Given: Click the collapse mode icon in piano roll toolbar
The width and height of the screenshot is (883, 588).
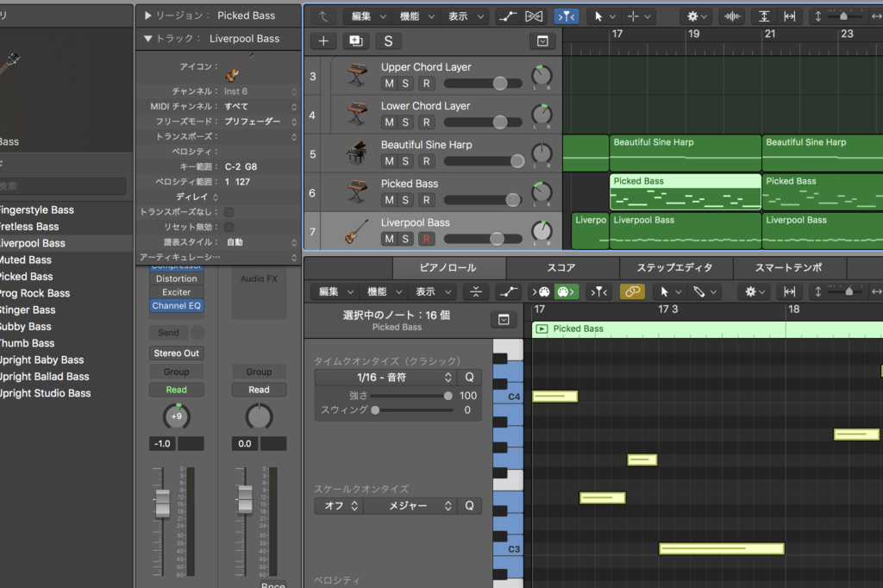Looking at the screenshot, I should (476, 291).
